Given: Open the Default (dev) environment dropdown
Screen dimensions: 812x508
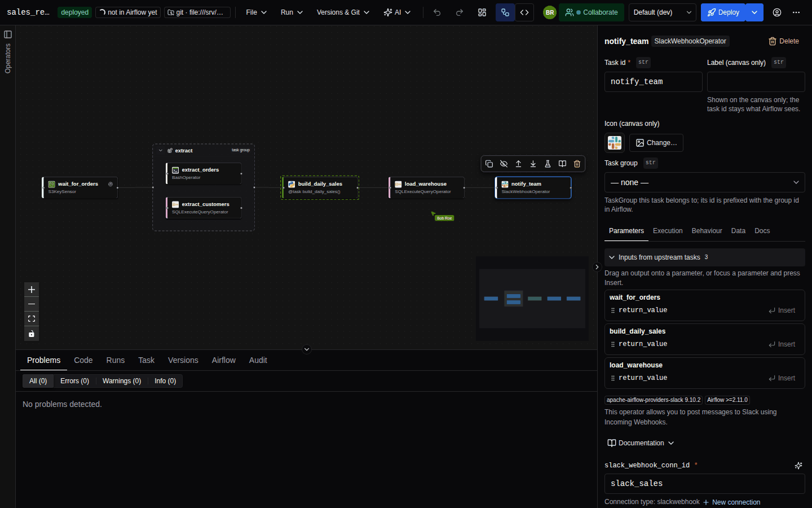Looking at the screenshot, I should tap(662, 12).
